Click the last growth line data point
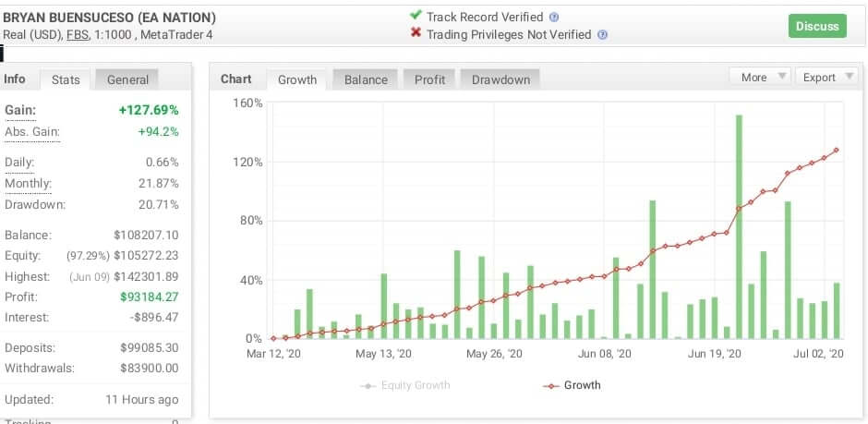Screen dimensions: 868x424 click(837, 150)
